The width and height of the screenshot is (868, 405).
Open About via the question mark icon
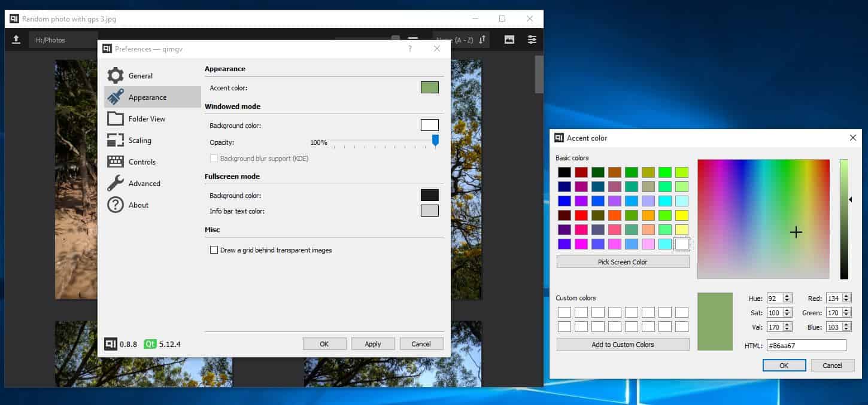pyautogui.click(x=115, y=205)
